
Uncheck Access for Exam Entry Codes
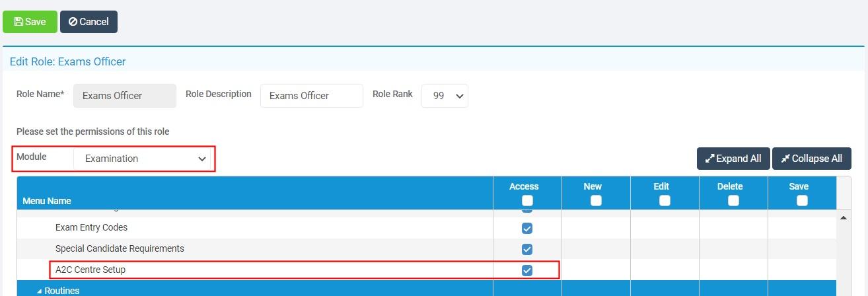(527, 229)
